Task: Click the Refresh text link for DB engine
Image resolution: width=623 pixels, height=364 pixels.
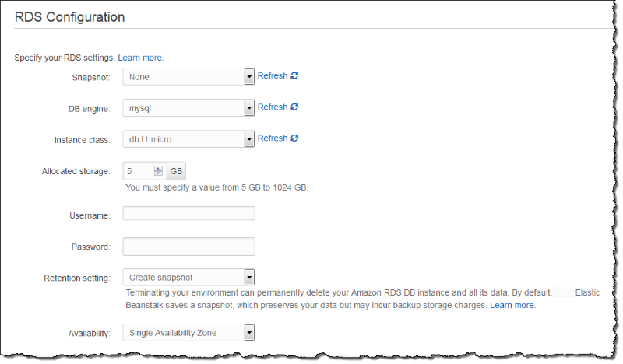Action: coord(273,107)
